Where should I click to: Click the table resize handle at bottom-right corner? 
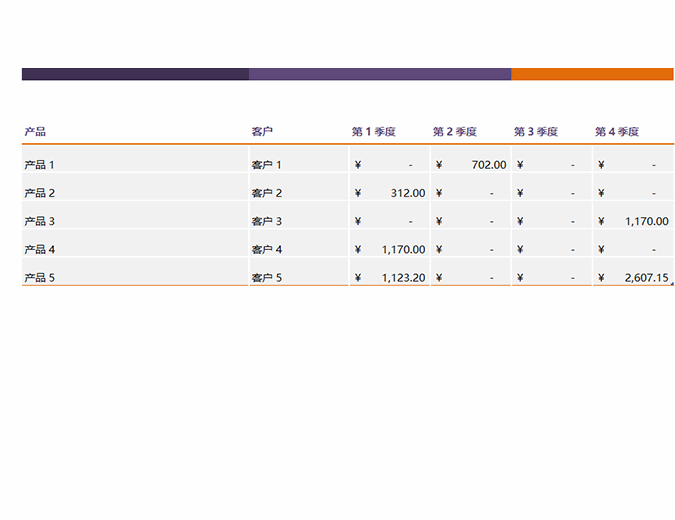pyautogui.click(x=671, y=285)
